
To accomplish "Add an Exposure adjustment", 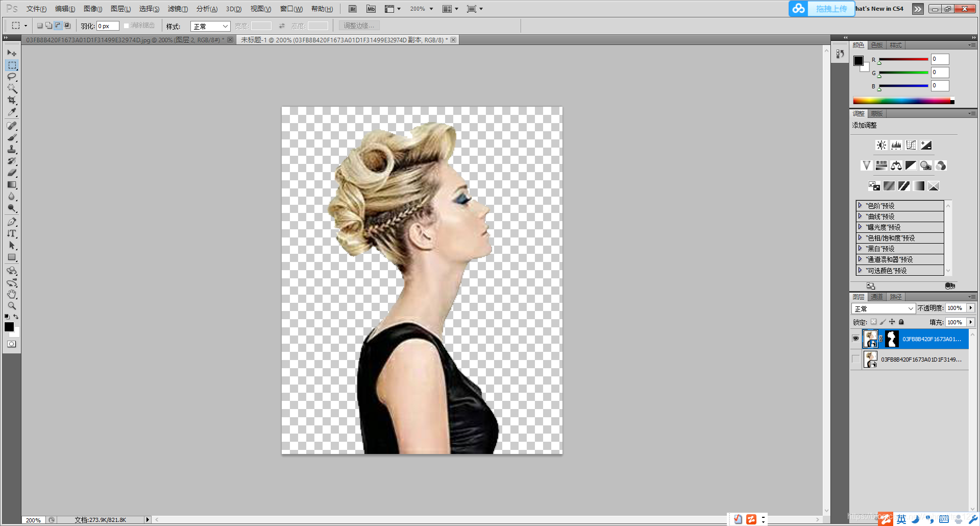I will pos(926,145).
